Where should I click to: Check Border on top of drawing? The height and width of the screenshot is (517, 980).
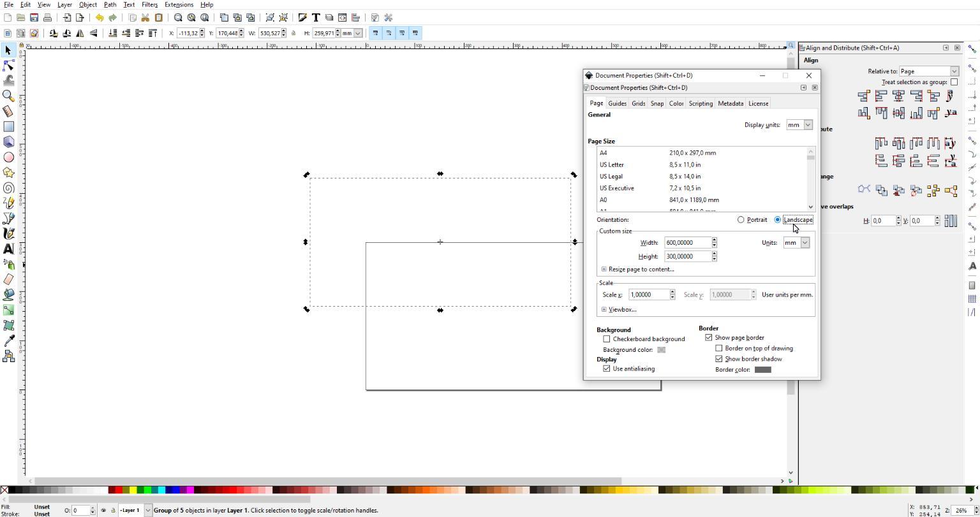tap(719, 349)
